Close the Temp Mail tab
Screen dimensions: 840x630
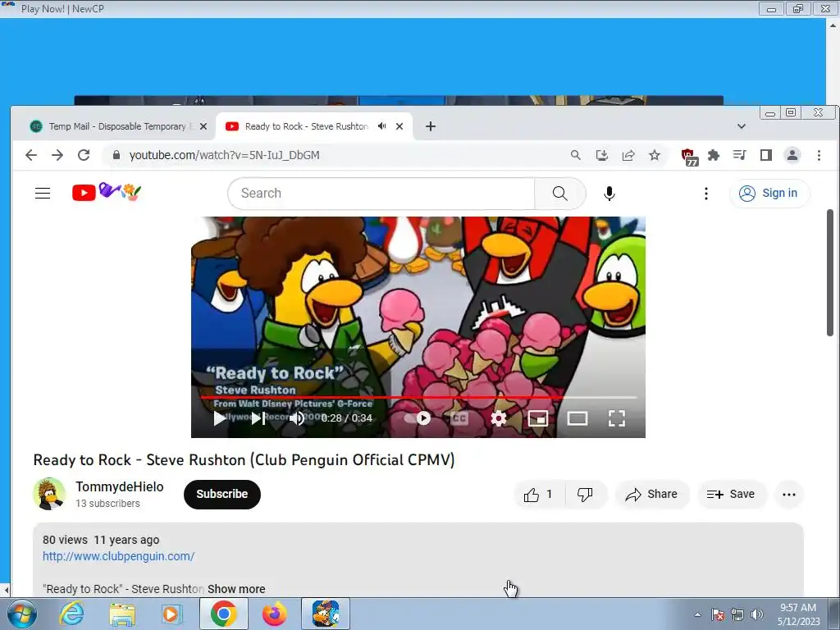(203, 126)
